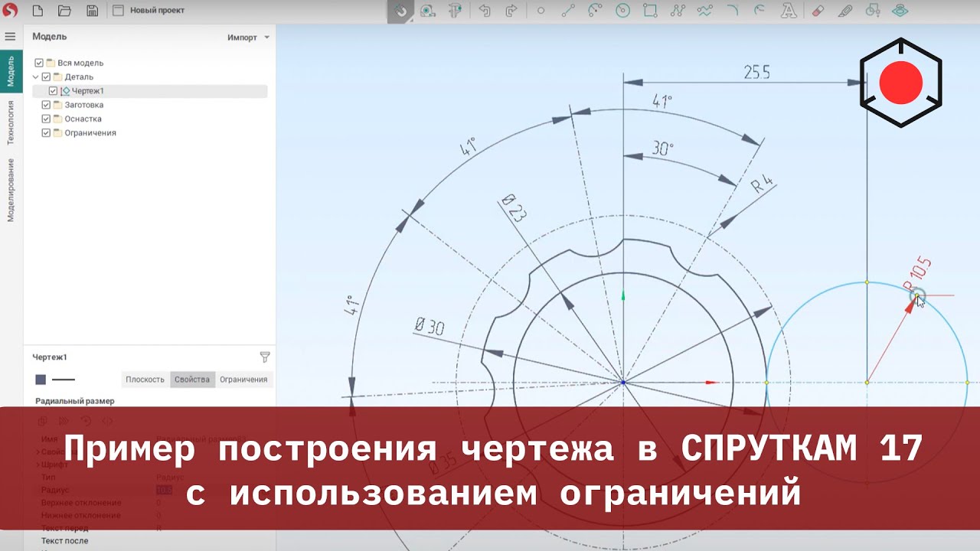Select the Оснастка tree item
The height and width of the screenshot is (551, 980).
[83, 119]
